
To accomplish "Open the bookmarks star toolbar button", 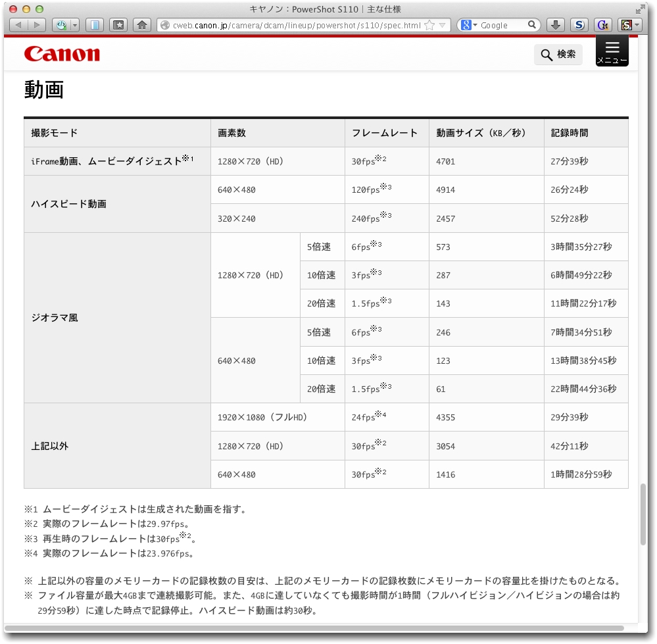I will 118,26.
